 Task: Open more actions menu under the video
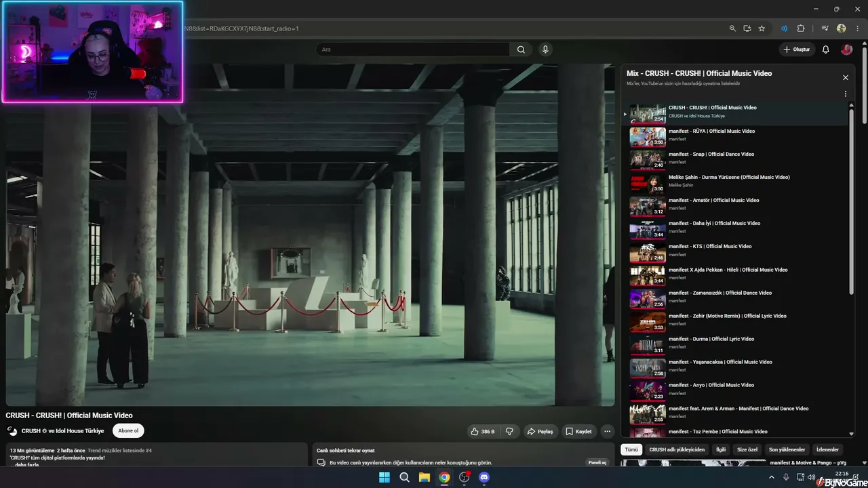point(608,431)
